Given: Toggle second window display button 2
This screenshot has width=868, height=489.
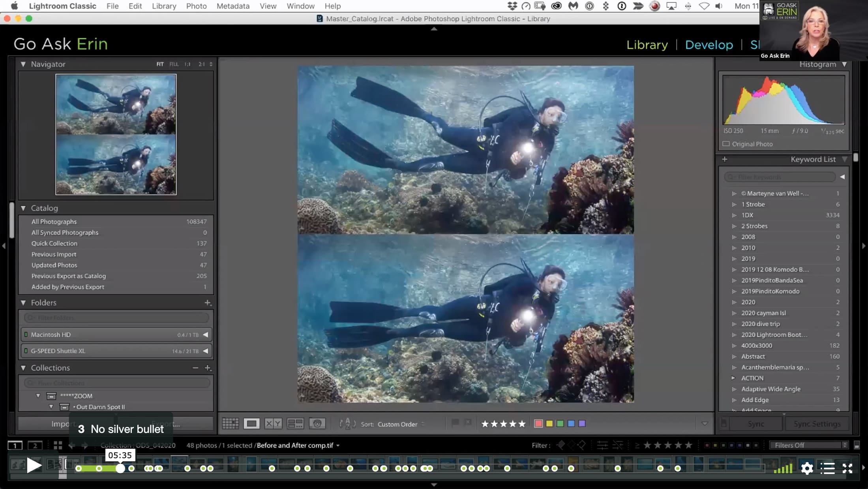Looking at the screenshot, I should (x=35, y=446).
